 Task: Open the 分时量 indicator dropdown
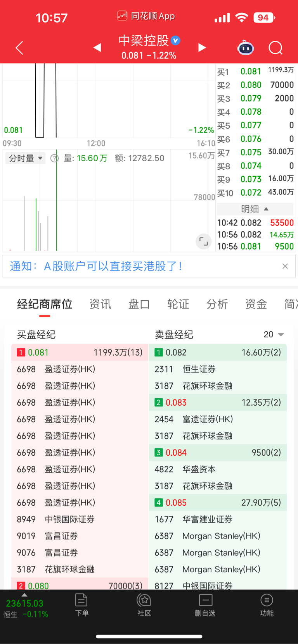click(x=25, y=158)
